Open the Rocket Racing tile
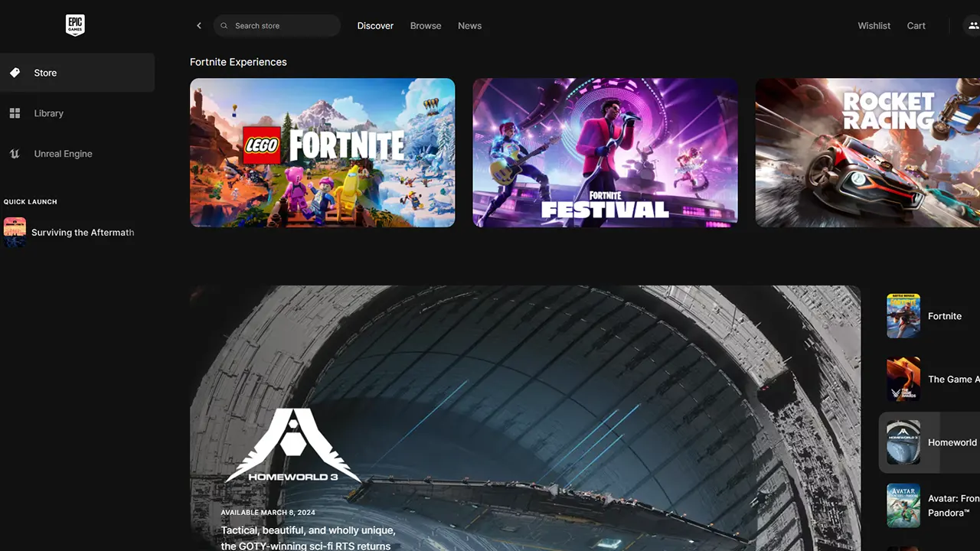The height and width of the screenshot is (551, 980). tap(867, 152)
